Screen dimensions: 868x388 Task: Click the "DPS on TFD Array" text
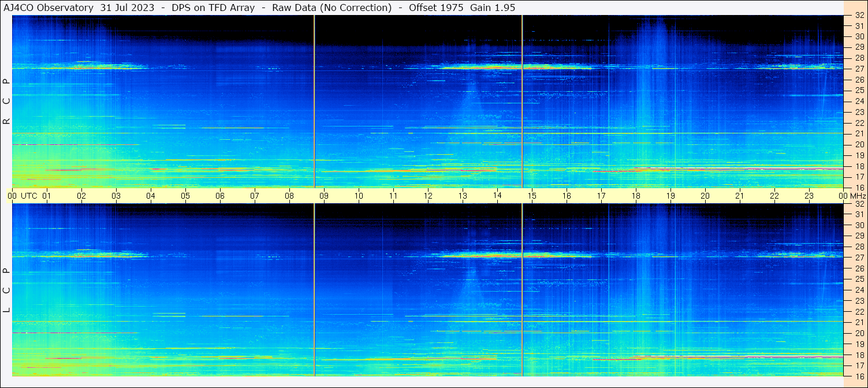click(x=213, y=8)
